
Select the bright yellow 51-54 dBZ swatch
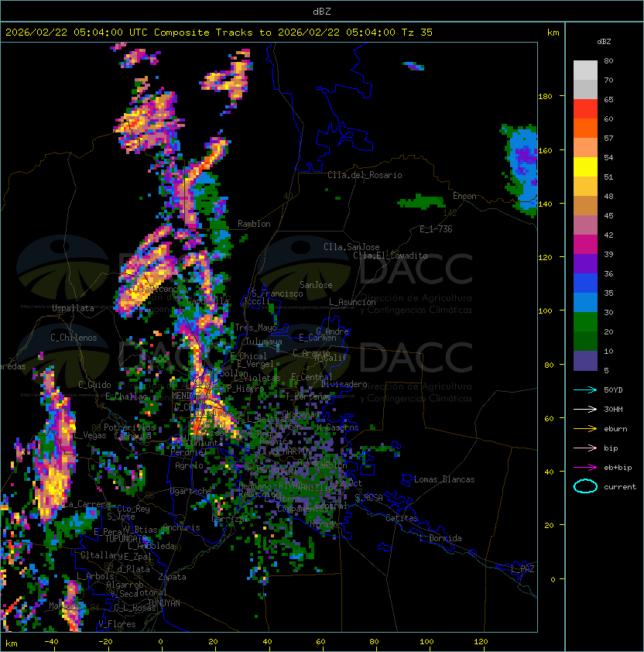click(x=585, y=166)
